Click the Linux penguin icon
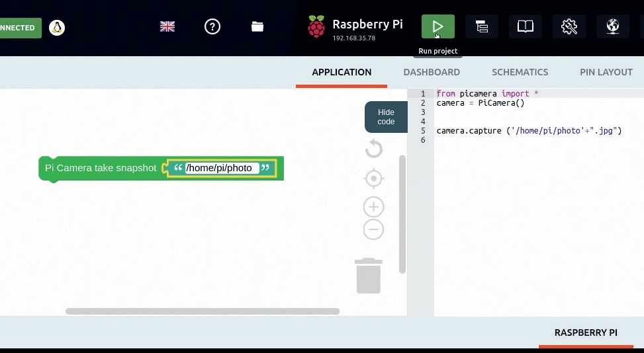 point(57,28)
